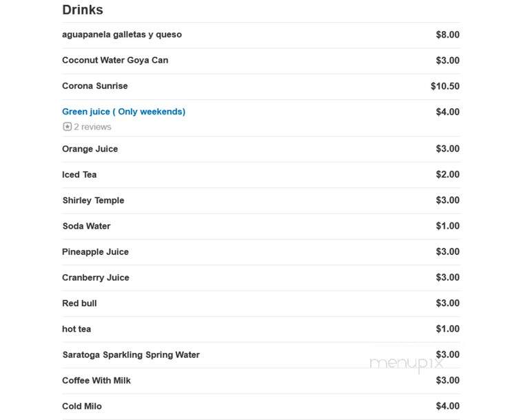Click the $10.50 price for Corona Sunrise
This screenshot has width=530, height=420.
point(445,86)
